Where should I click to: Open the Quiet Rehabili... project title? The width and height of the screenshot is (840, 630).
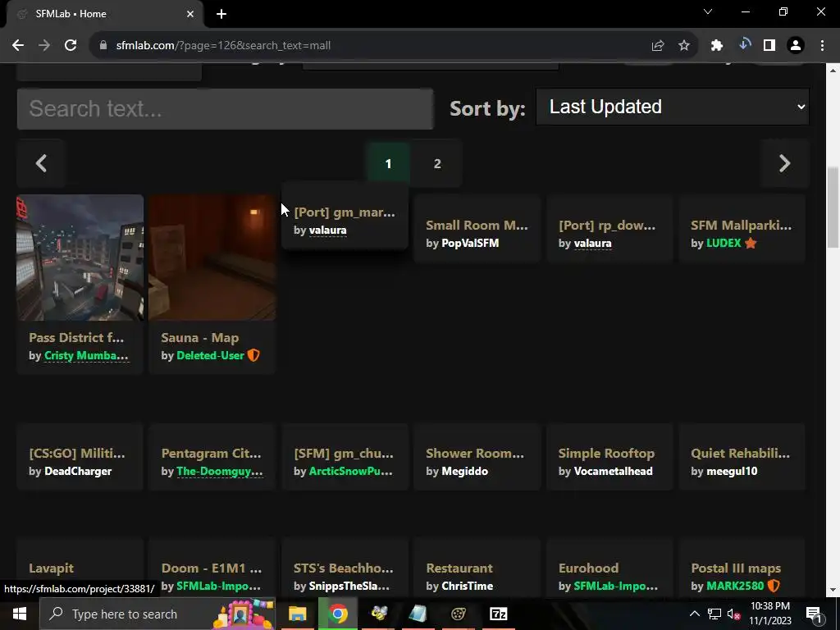tap(741, 453)
